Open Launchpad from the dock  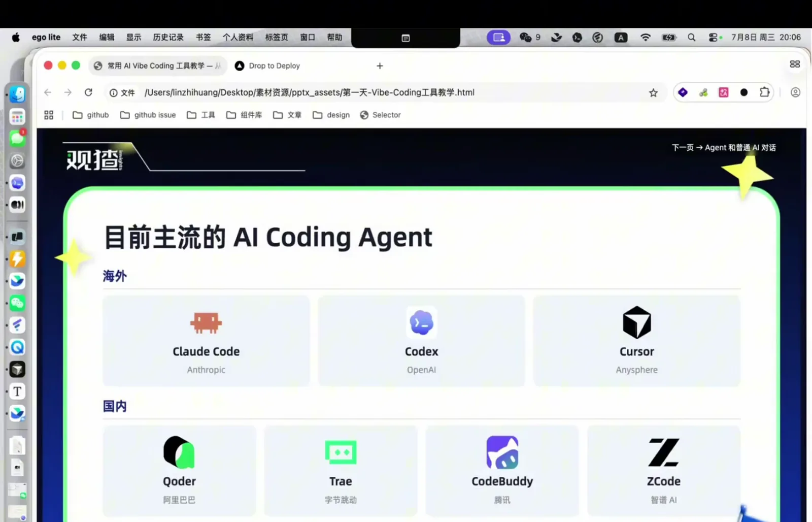pyautogui.click(x=17, y=117)
